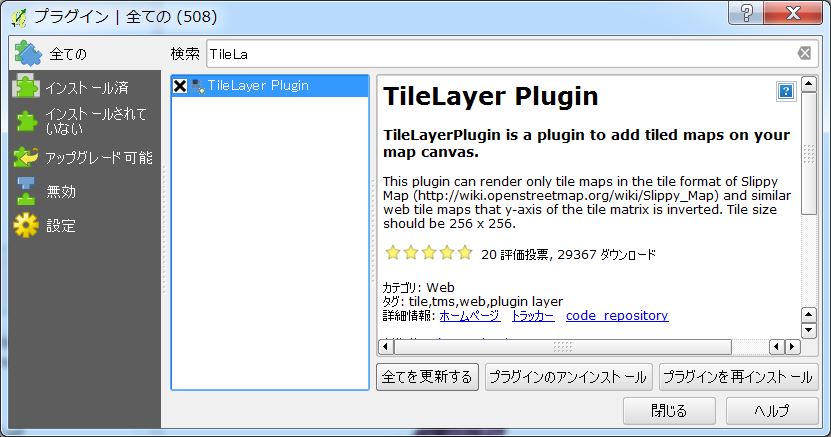Click the TileLayer Plugin heading text

(491, 96)
